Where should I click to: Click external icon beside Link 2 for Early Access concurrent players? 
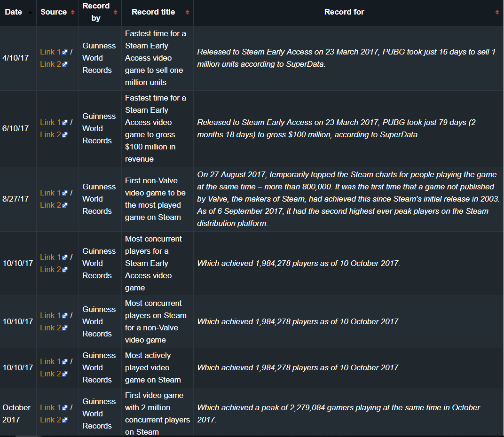[x=64, y=270]
